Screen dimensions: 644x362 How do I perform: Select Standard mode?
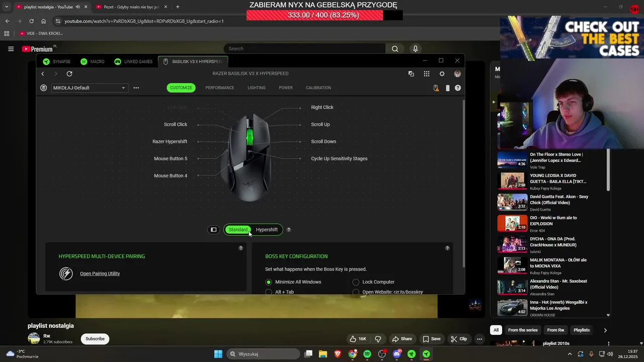coord(238,230)
